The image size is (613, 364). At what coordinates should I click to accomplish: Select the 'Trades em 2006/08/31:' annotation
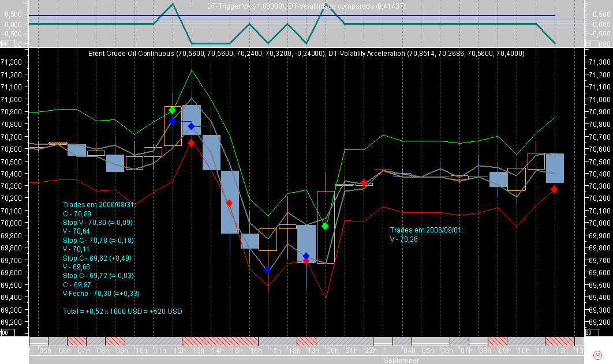pos(99,205)
